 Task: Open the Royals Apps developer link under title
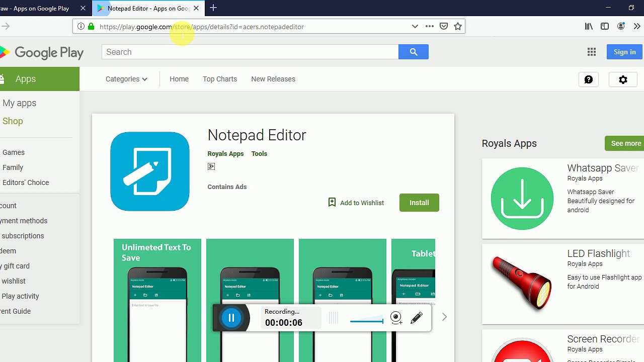(225, 154)
